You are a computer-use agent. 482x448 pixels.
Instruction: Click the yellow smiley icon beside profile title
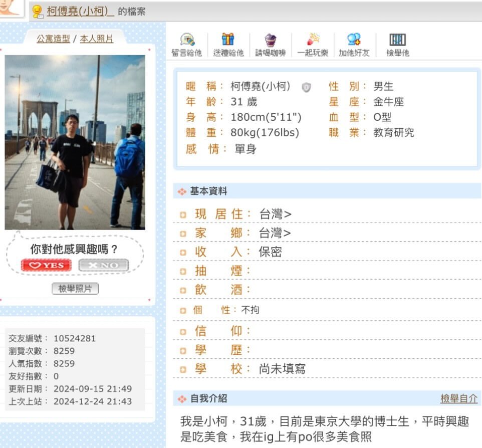[38, 12]
